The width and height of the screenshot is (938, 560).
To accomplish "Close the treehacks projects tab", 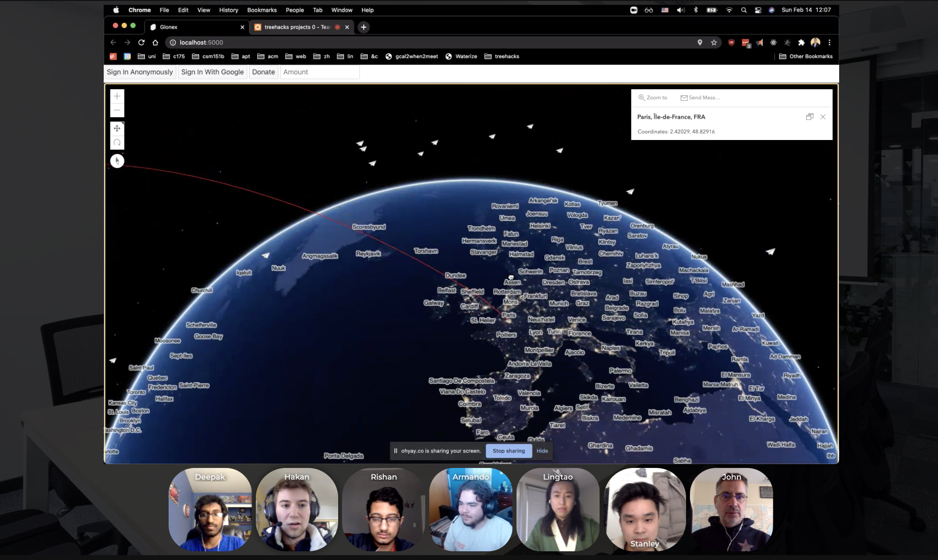I will click(347, 27).
